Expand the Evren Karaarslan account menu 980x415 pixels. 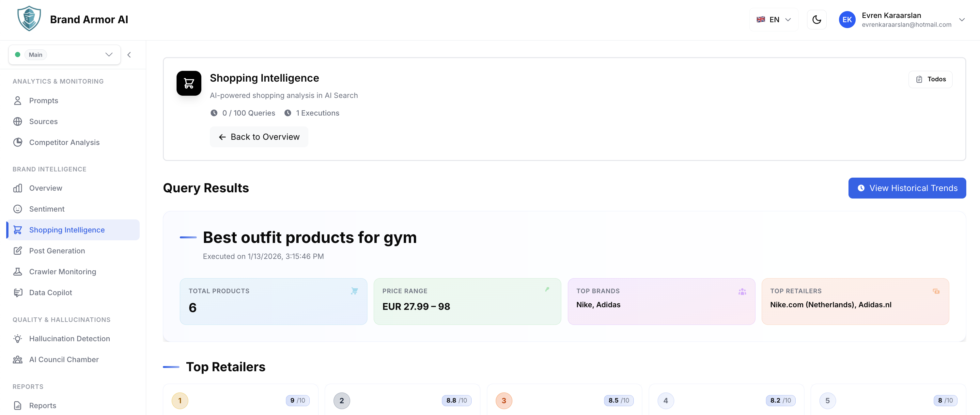point(961,19)
